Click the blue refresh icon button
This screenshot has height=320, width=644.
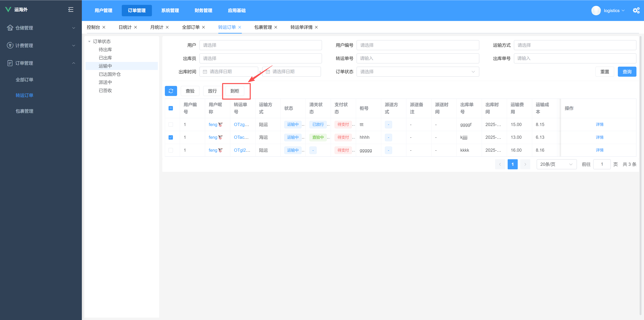pos(171,91)
